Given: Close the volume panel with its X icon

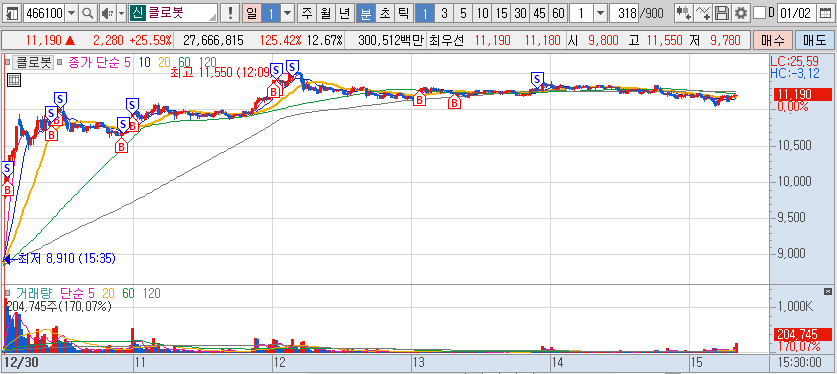Looking at the screenshot, I should tap(828, 291).
